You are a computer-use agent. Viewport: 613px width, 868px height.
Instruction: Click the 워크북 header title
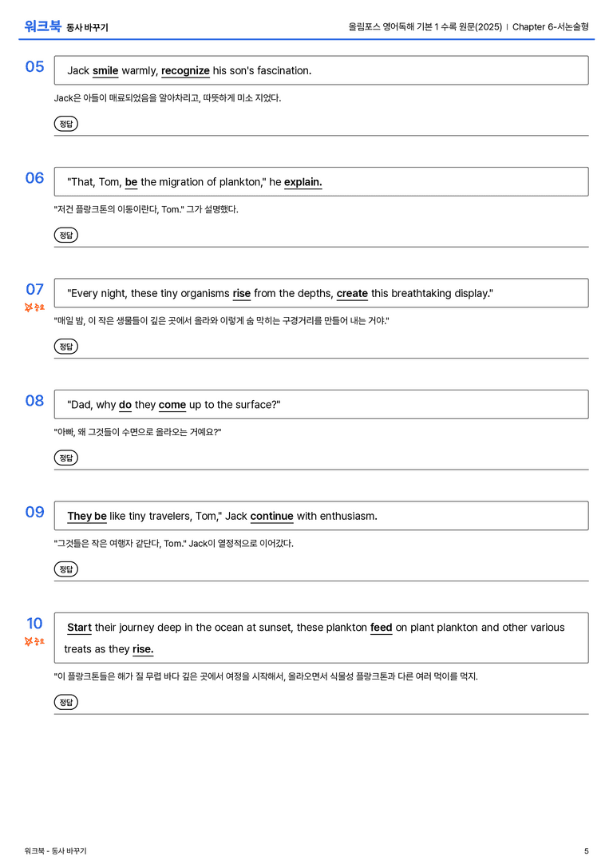pos(42,26)
